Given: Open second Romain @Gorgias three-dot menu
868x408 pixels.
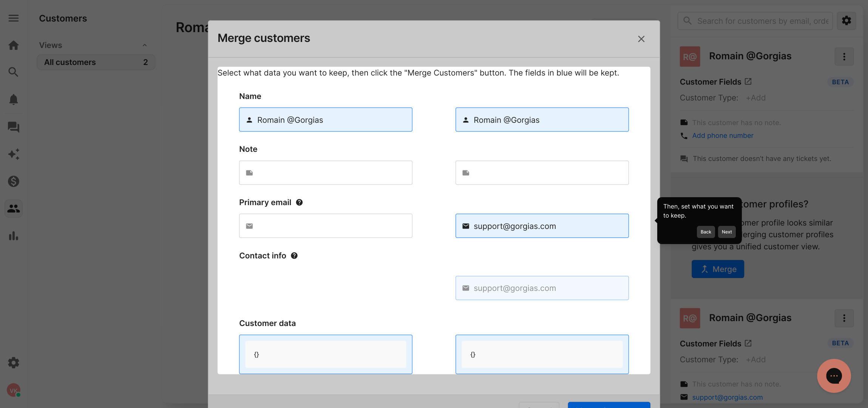Looking at the screenshot, I should point(844,318).
